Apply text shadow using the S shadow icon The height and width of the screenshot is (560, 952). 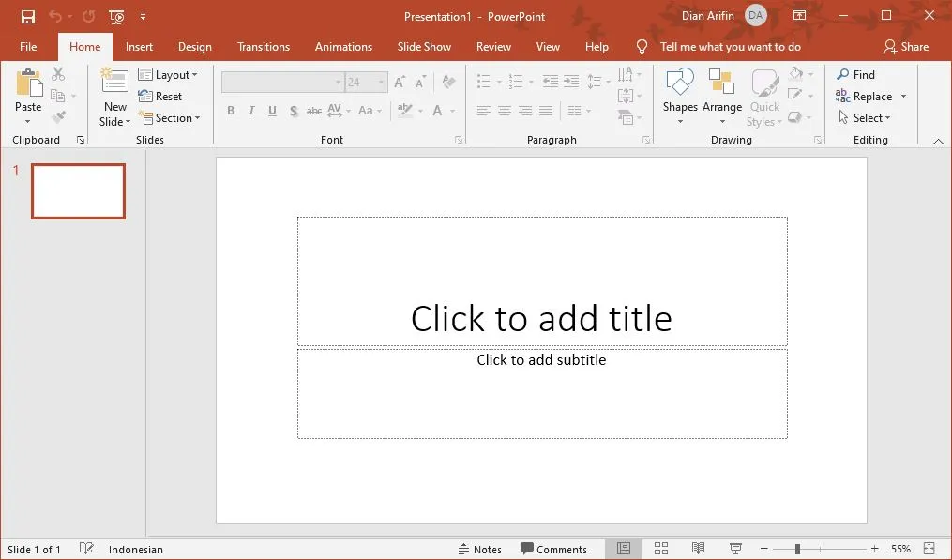pyautogui.click(x=293, y=111)
